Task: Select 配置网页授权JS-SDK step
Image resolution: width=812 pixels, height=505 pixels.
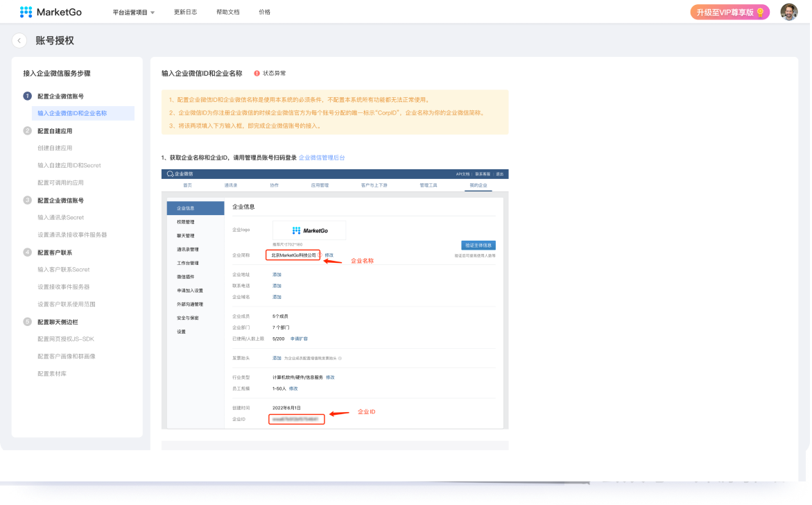Action: 66,339
